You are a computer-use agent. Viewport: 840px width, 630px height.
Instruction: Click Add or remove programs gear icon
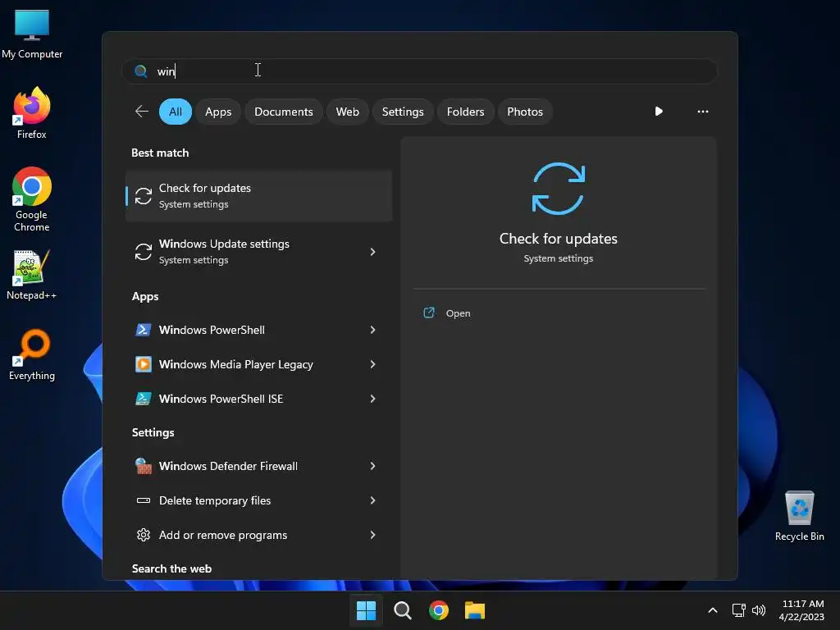143,535
